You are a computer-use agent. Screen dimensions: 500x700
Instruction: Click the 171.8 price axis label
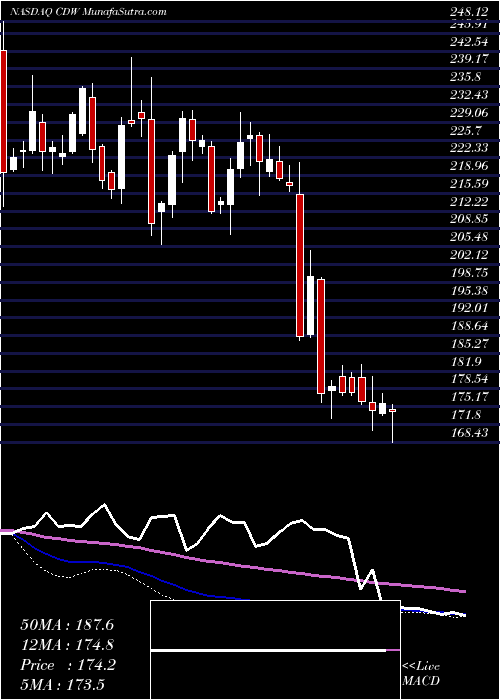(x=465, y=415)
